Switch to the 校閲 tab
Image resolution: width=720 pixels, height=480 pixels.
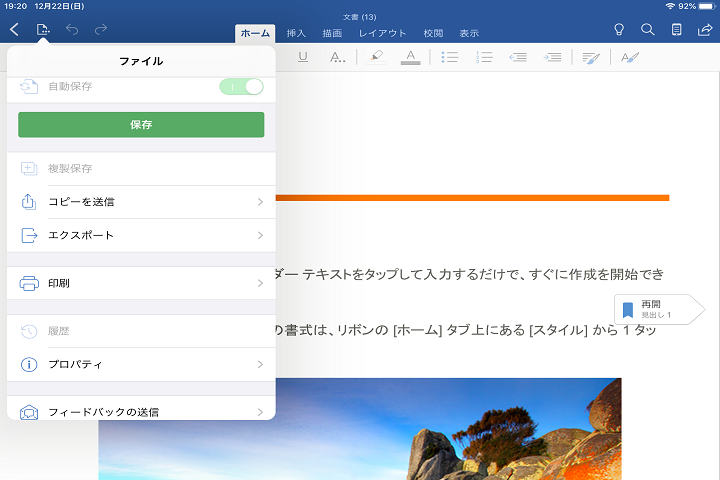pyautogui.click(x=433, y=33)
